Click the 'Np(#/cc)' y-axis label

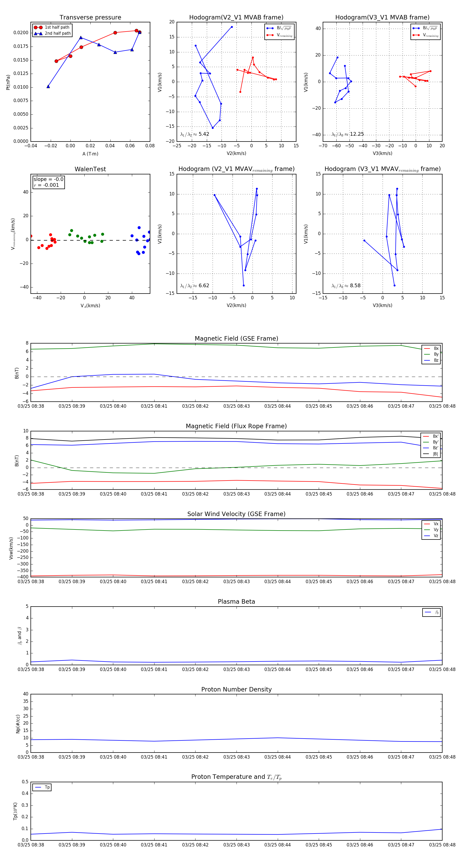18,724
